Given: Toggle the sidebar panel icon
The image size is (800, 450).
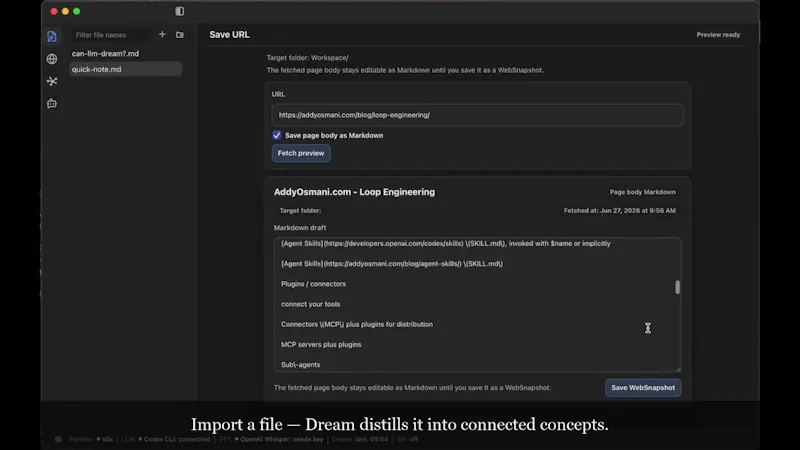Looking at the screenshot, I should [180, 11].
